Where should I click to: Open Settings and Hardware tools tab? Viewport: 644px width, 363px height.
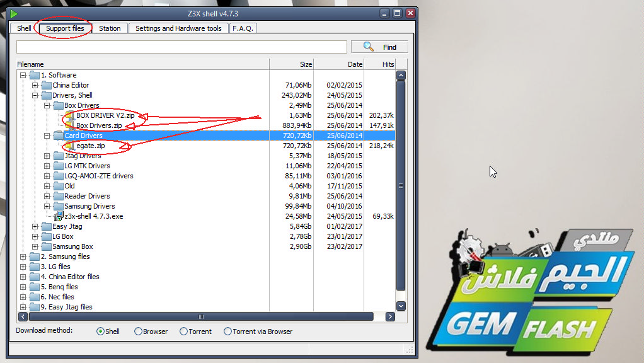pyautogui.click(x=178, y=28)
